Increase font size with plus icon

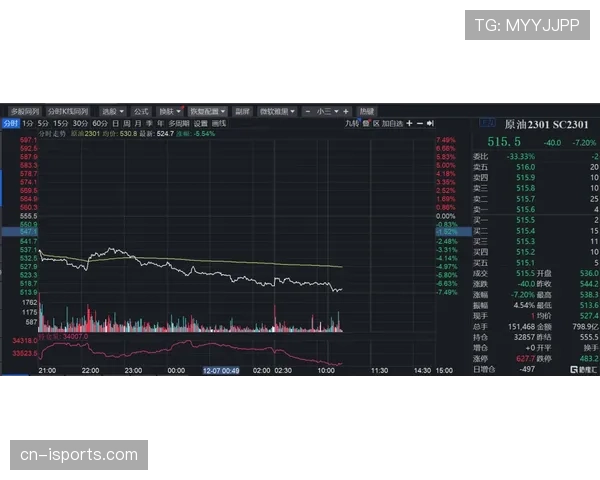click(346, 111)
